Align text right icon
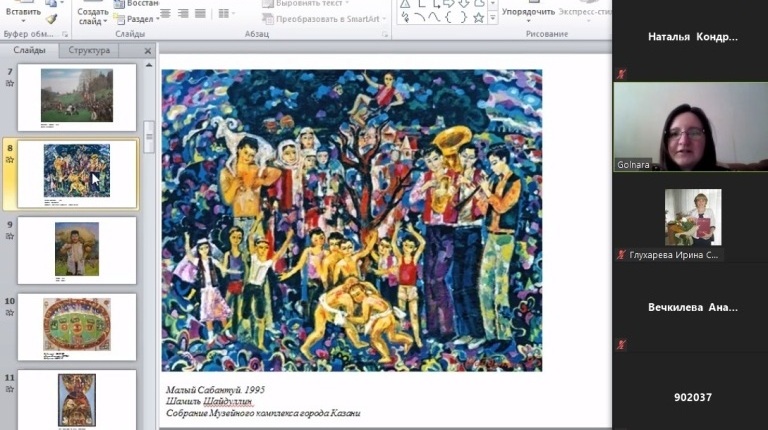The height and width of the screenshot is (430, 768). 183,14
